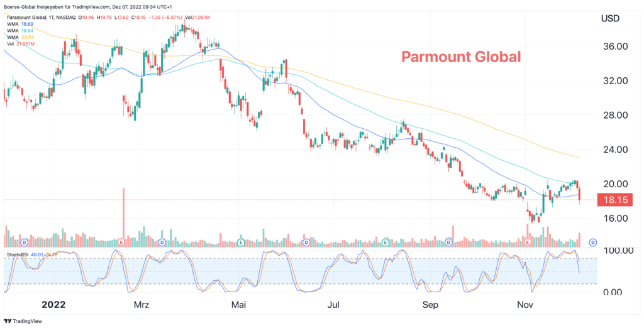Click the dividend D marker before 2022

click(x=25, y=243)
